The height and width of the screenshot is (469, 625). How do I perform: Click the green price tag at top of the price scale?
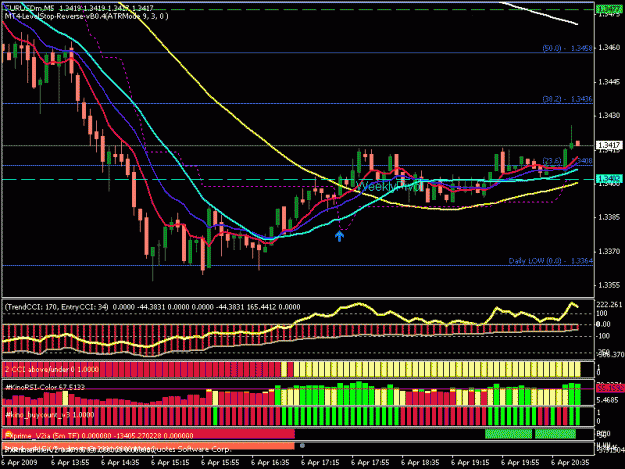609,8
